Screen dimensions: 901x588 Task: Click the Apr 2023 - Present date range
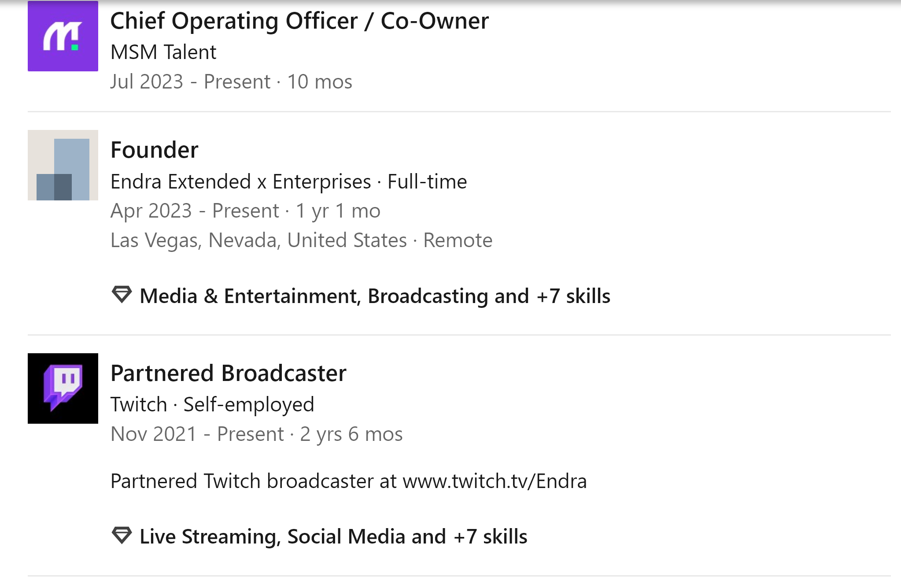(245, 211)
